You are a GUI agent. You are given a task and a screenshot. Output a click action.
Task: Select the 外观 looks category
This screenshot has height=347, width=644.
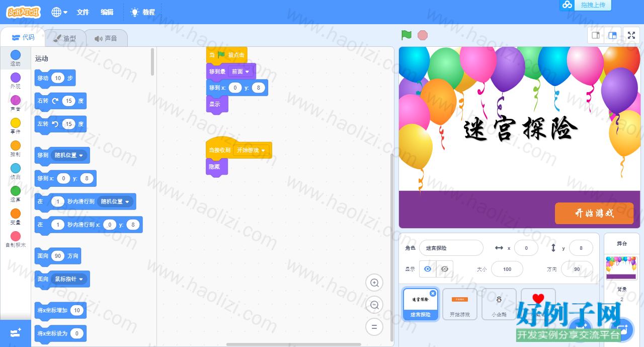(x=16, y=81)
